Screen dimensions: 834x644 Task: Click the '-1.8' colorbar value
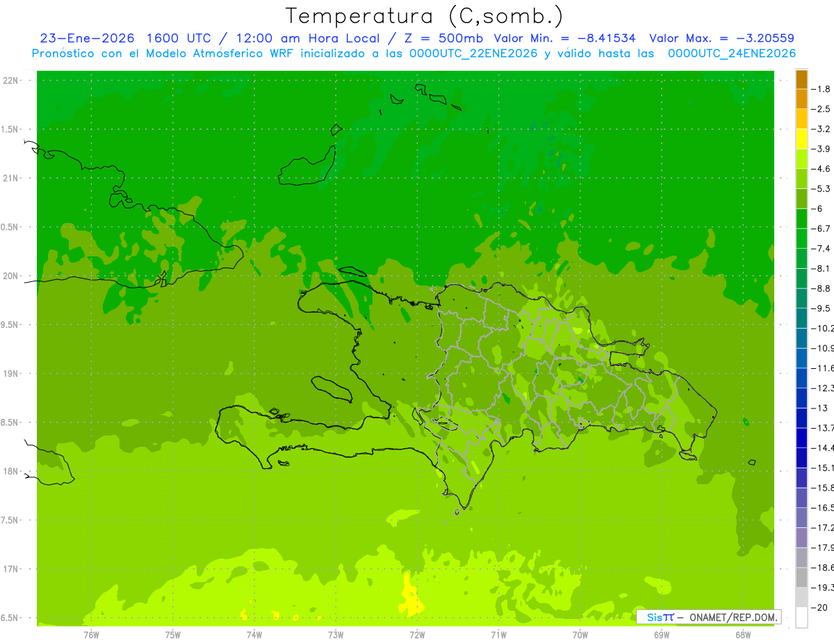pos(822,89)
